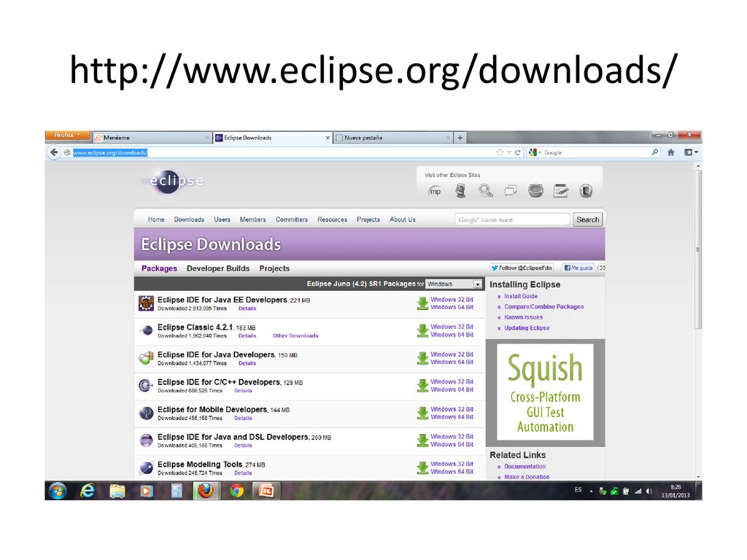Image resolution: width=747 pixels, height=560 pixels.
Task: Open Windows Explorer folder on the taskbar
Action: coord(117,491)
